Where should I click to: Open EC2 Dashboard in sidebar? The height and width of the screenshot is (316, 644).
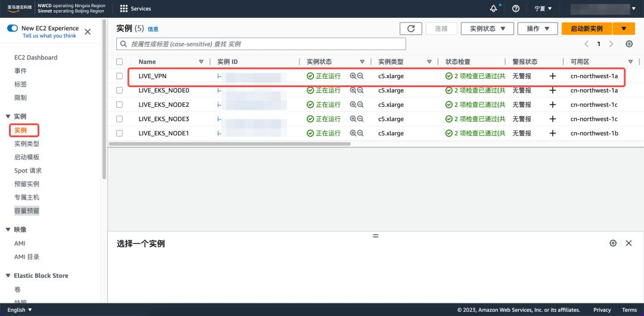click(x=36, y=57)
